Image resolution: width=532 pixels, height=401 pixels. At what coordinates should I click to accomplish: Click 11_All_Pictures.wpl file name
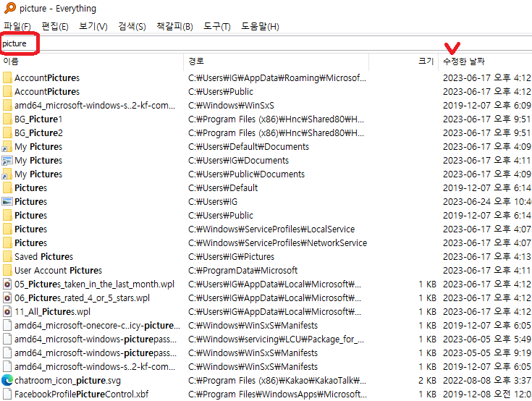53,311
